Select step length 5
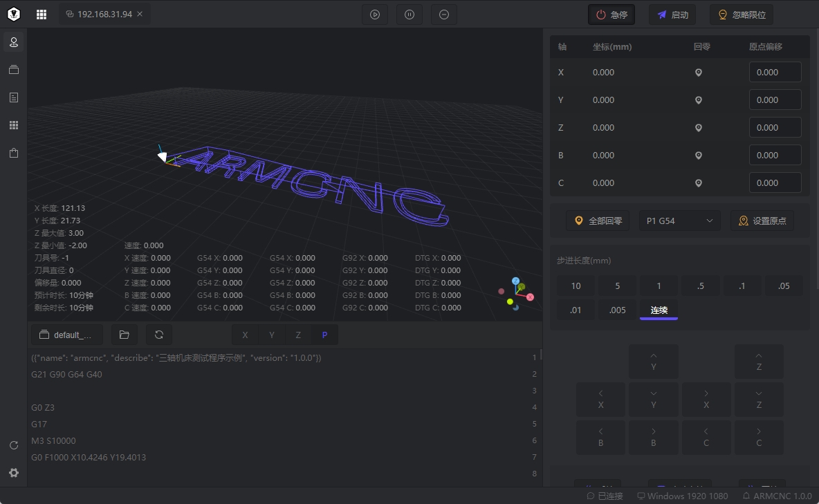Screen dimensions: 819x504 tap(618, 286)
